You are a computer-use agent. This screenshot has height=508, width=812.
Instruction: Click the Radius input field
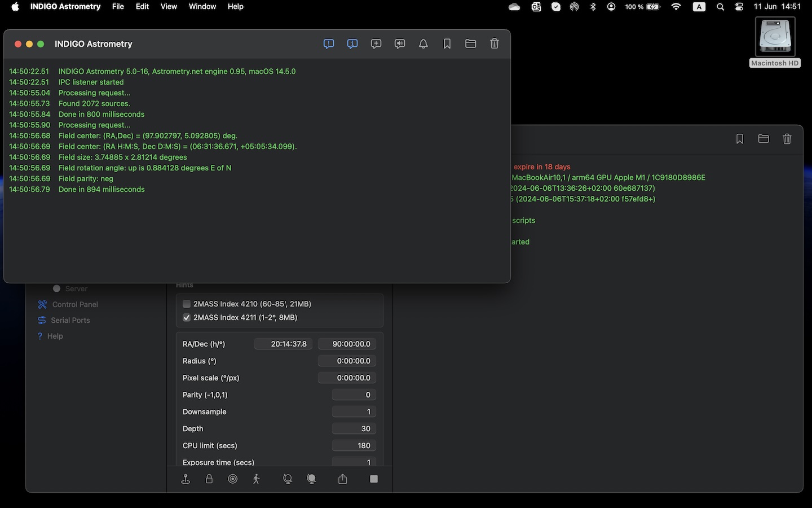347,361
